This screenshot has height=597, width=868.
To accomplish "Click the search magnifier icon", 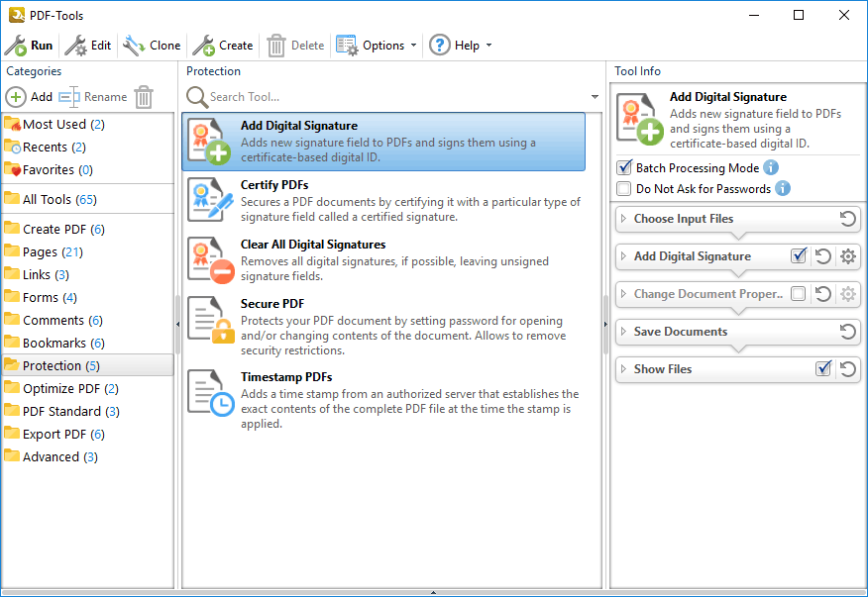I will (x=196, y=97).
